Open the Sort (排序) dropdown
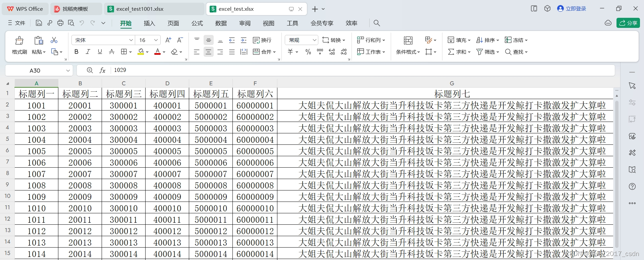Image resolution: width=644 pixels, height=260 pixels. coord(488,40)
